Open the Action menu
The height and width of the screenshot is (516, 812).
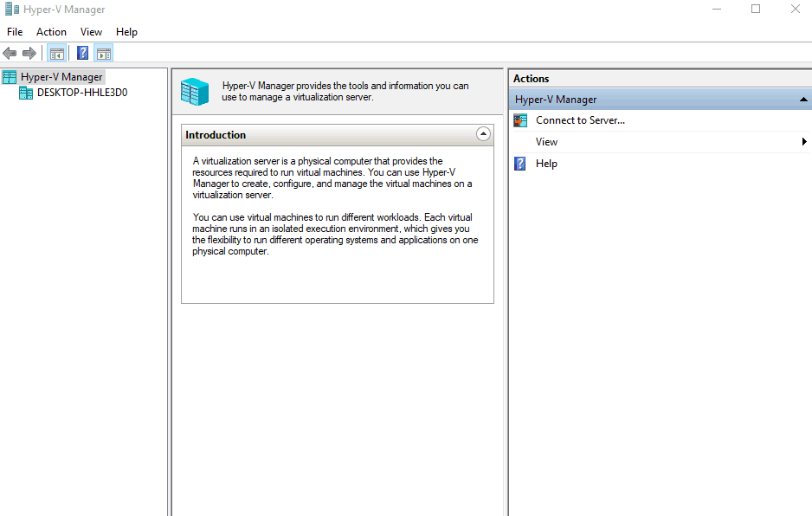click(51, 32)
